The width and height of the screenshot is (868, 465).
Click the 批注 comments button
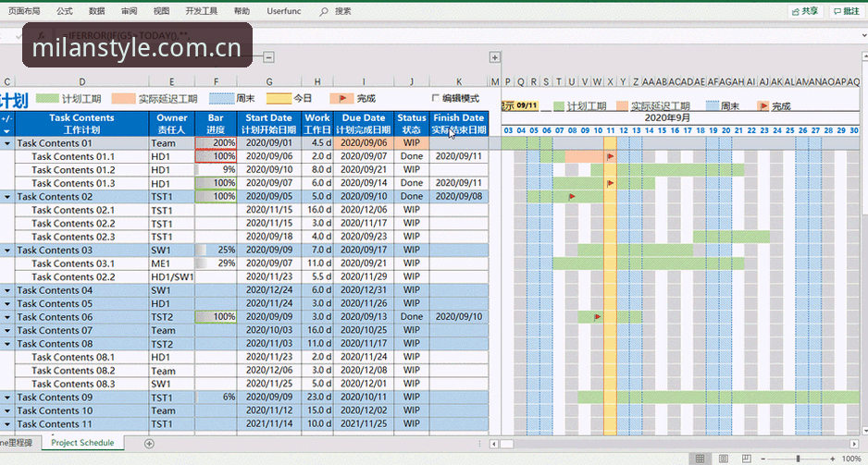(847, 11)
